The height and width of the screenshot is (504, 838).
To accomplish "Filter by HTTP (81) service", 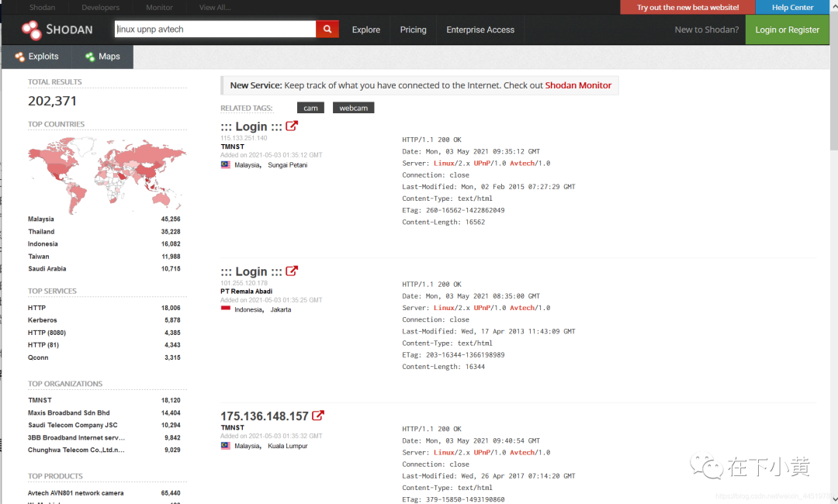I will [43, 345].
